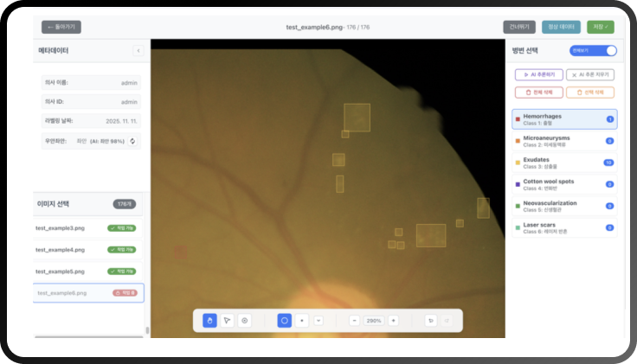Click the 의사 이름 admin field
637x364 pixels.
click(x=91, y=82)
